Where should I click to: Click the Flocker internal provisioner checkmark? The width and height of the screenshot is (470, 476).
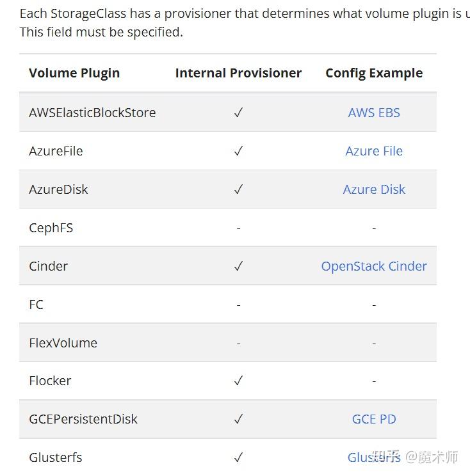click(238, 381)
